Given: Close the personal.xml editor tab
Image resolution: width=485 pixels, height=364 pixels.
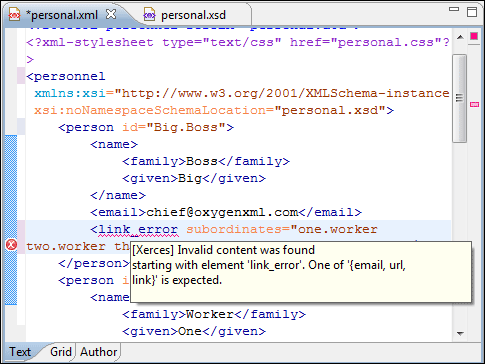Looking at the screenshot, I should click(111, 14).
